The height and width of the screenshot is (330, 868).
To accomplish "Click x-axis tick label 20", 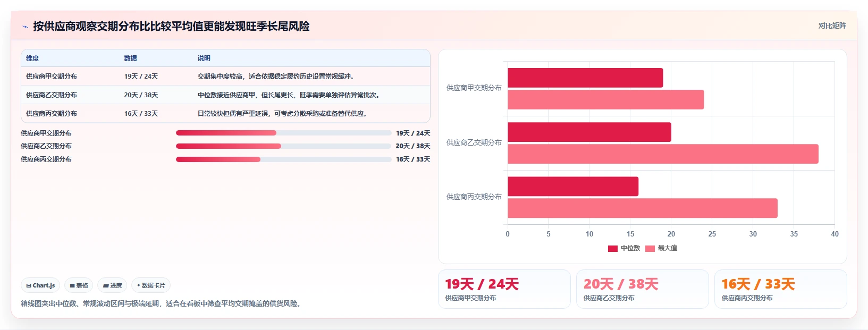I will pyautogui.click(x=671, y=234).
